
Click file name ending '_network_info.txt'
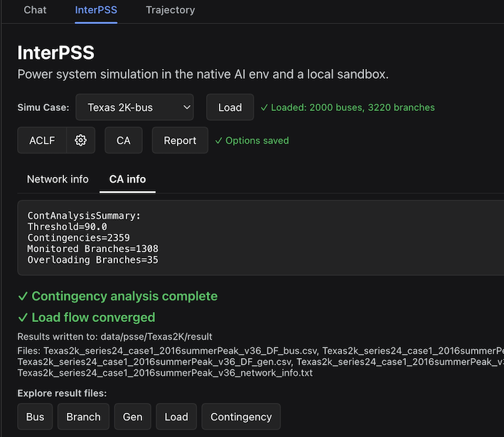[165, 373]
